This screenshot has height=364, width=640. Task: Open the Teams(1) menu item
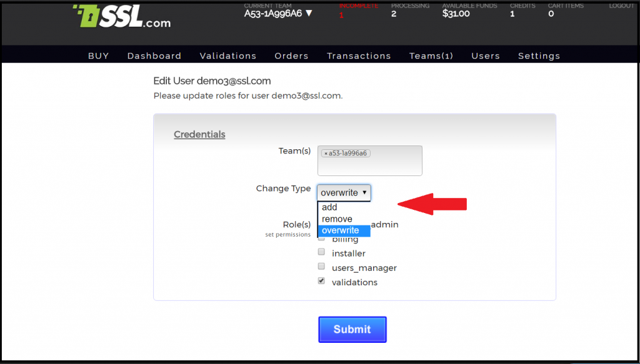tap(431, 56)
